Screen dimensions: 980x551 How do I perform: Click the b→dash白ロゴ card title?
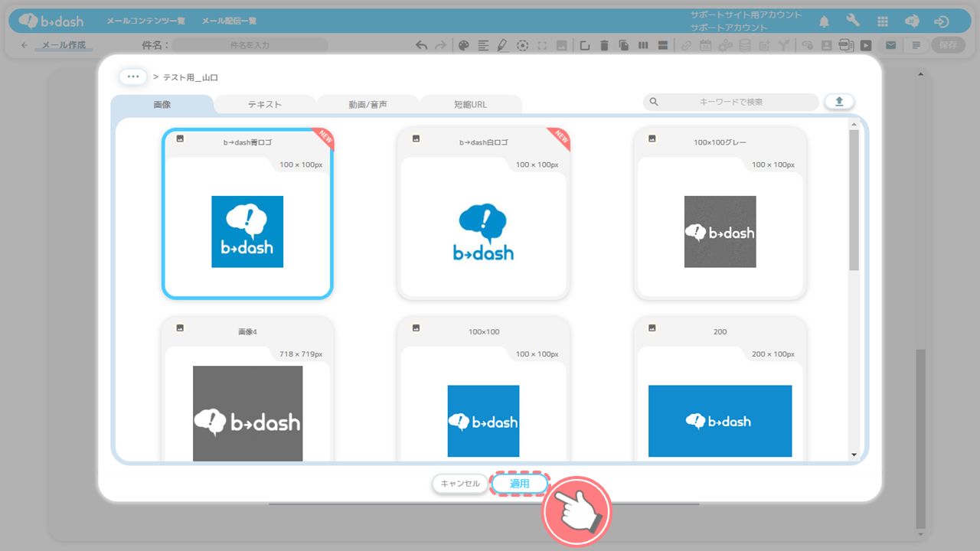[483, 142]
